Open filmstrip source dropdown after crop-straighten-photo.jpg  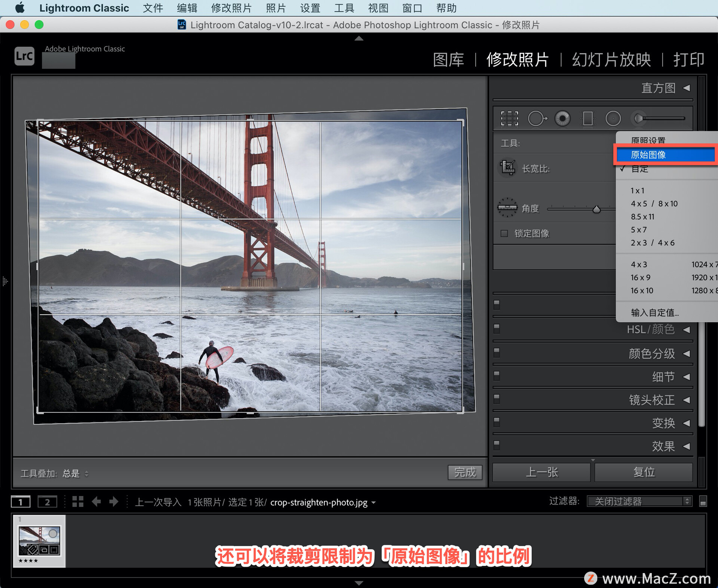point(374,503)
